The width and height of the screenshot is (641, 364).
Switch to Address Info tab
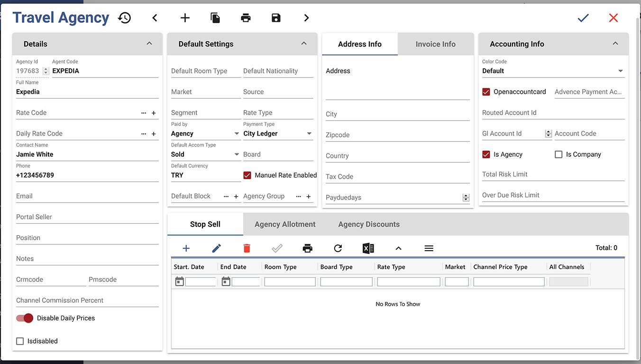point(360,44)
